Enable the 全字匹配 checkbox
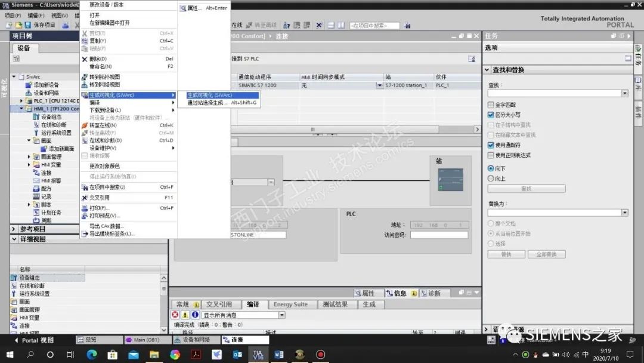 click(x=491, y=104)
